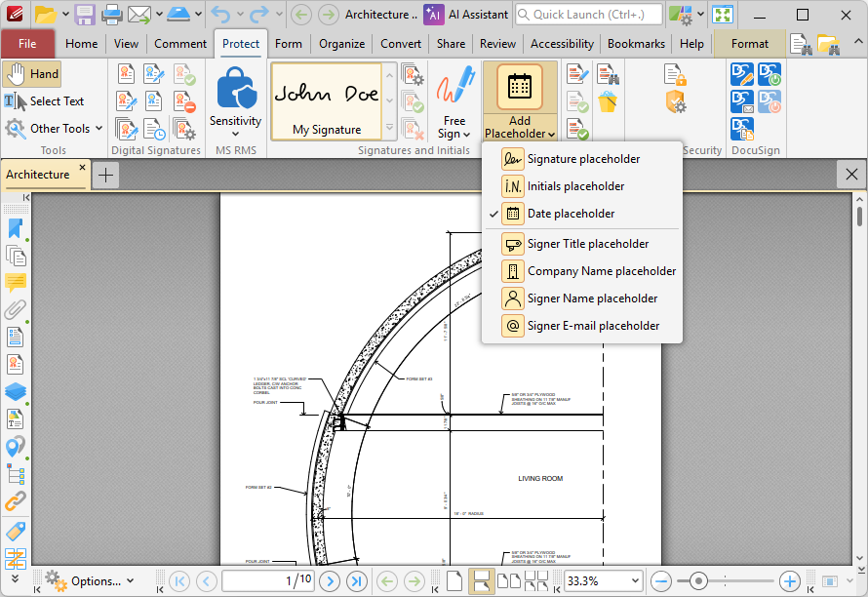Click the AI Assistant button
The height and width of the screenshot is (597, 868).
coord(466,15)
